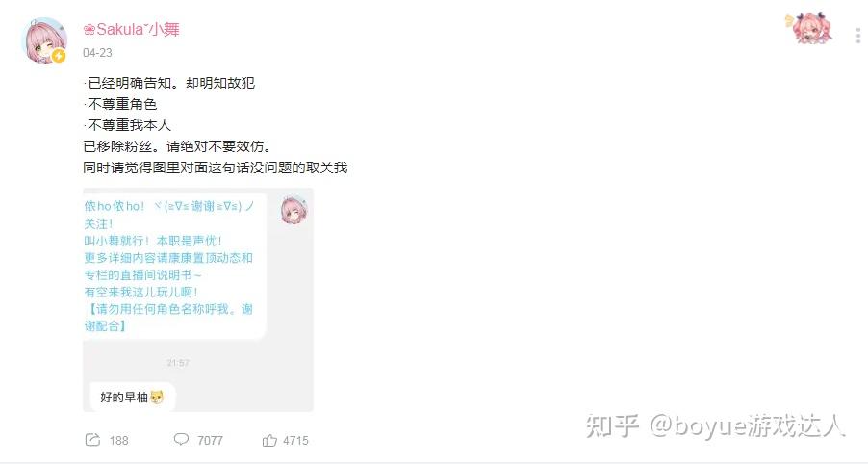Click the small avatar inside the chat screenshot
This screenshot has height=464, width=868.
[294, 210]
